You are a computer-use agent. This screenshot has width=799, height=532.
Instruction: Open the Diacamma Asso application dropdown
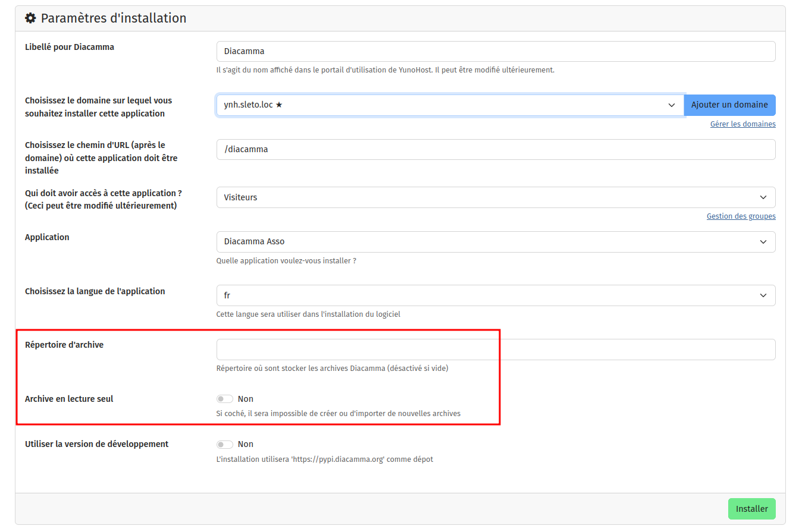click(x=495, y=242)
